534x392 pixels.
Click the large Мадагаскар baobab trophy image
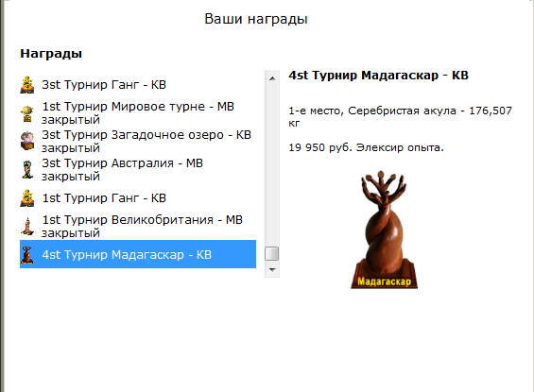(384, 230)
